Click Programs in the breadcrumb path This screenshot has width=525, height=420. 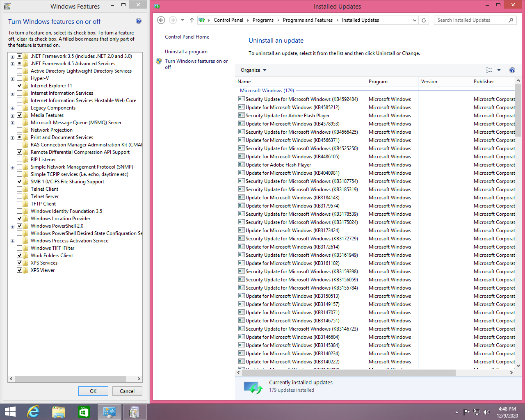[x=263, y=20]
